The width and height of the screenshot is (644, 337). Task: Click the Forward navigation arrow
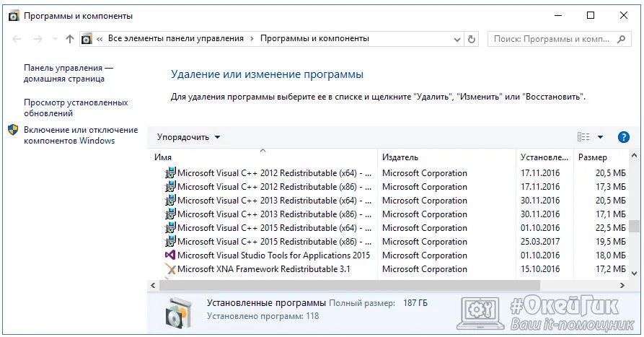(38, 39)
